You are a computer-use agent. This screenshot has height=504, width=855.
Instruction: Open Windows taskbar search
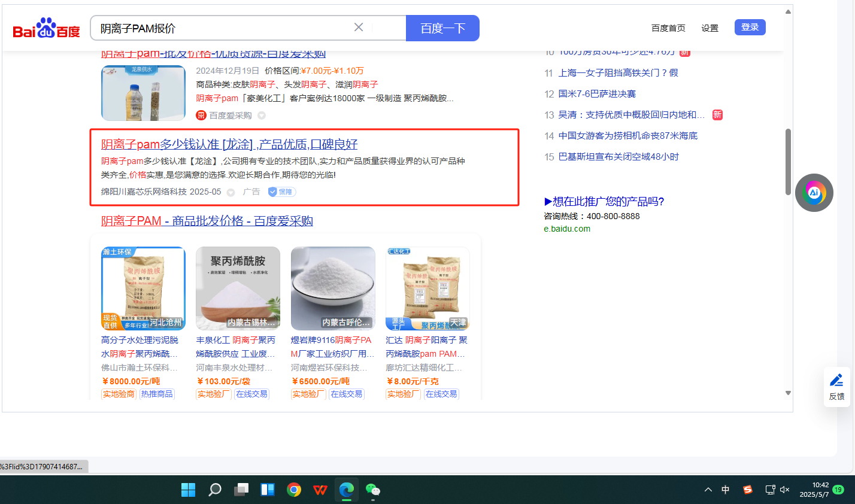pyautogui.click(x=215, y=490)
